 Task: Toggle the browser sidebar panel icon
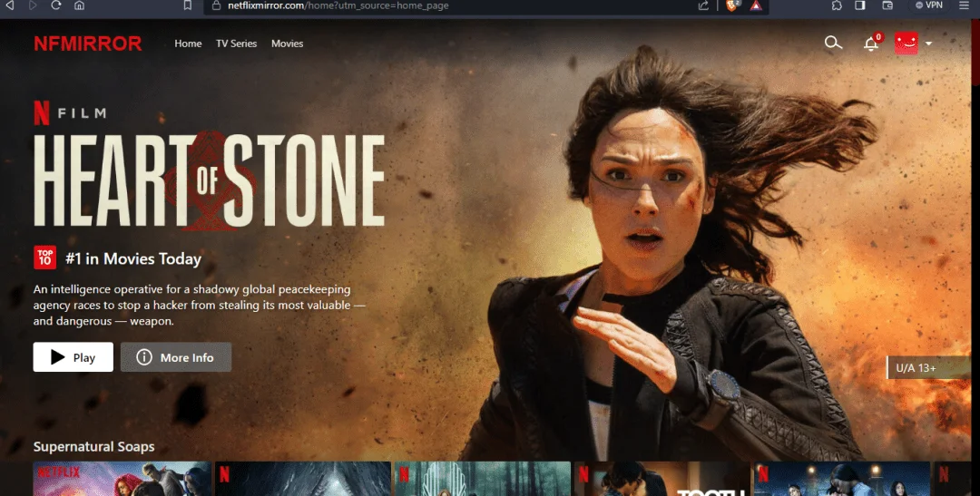pyautogui.click(x=860, y=5)
